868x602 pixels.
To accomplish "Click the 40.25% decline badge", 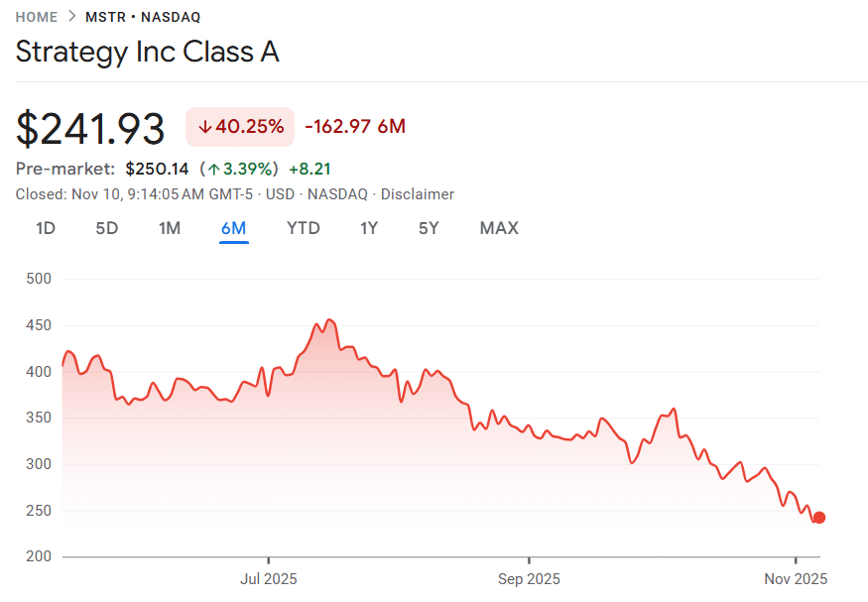I will coord(239,127).
